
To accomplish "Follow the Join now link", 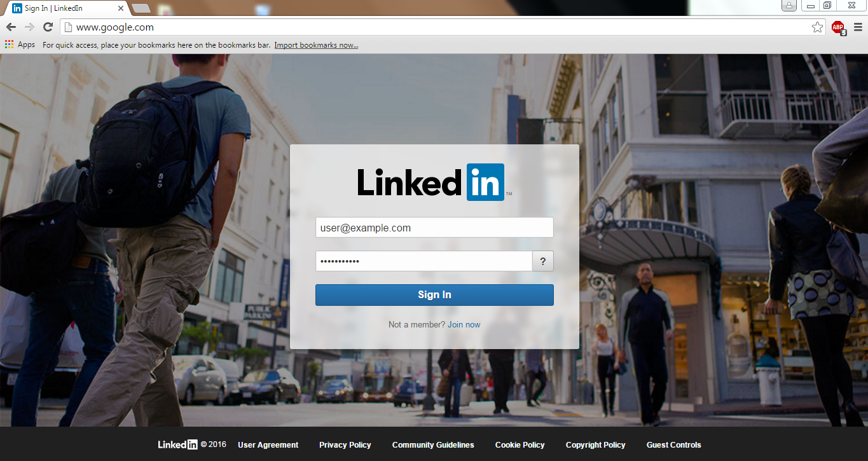I will point(464,324).
